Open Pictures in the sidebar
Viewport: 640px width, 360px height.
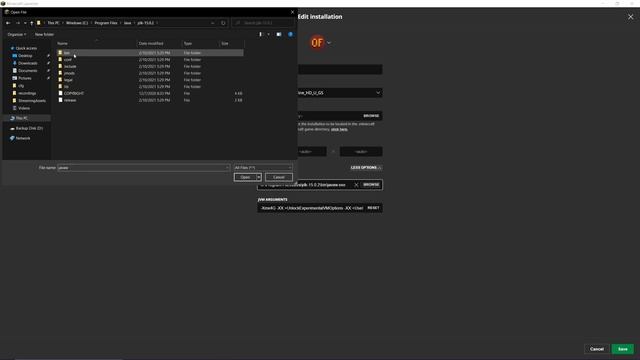click(x=24, y=78)
